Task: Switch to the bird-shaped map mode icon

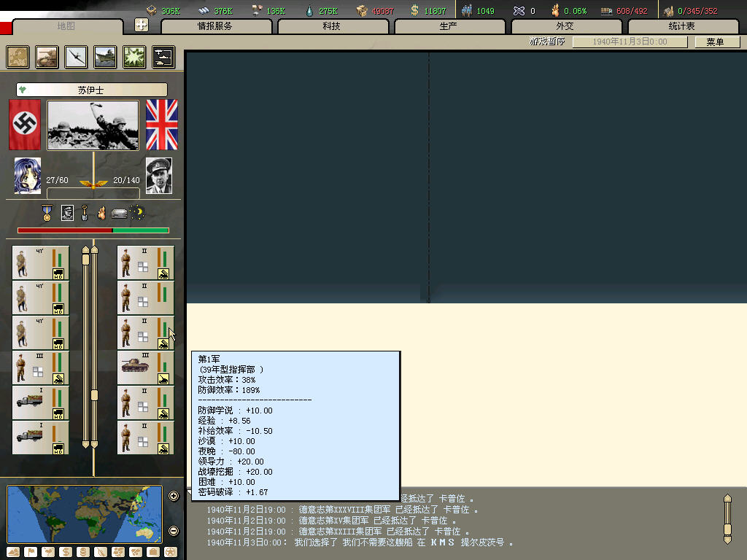Action: pos(48,552)
